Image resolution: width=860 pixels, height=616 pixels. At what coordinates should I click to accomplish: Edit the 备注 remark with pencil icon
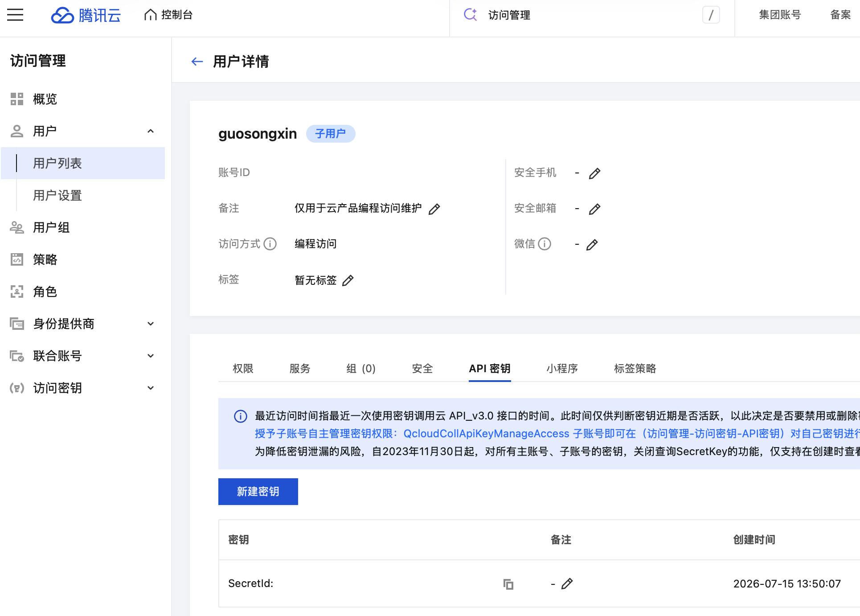point(434,209)
